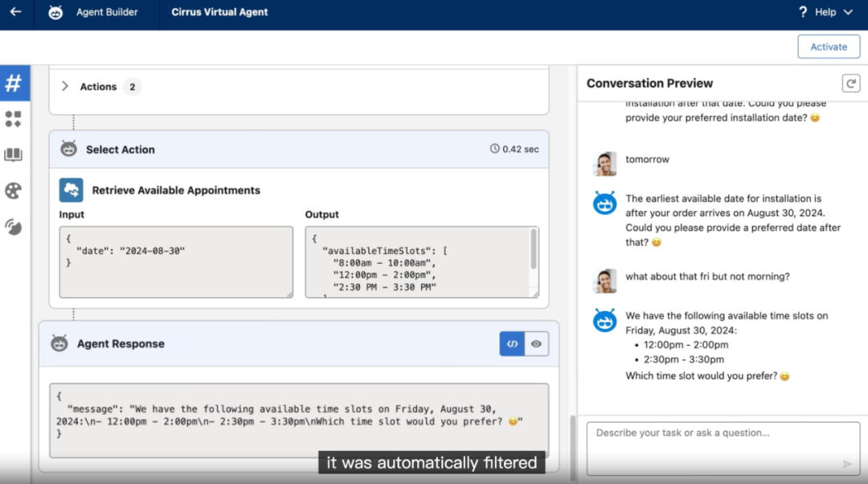Click the center panel vertical scrollbar

pyautogui.click(x=573, y=448)
